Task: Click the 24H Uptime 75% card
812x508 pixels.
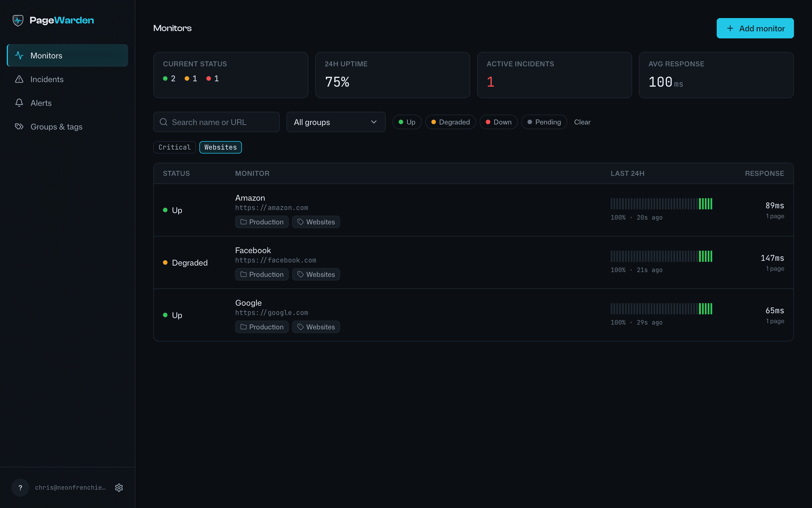Action: (392, 75)
